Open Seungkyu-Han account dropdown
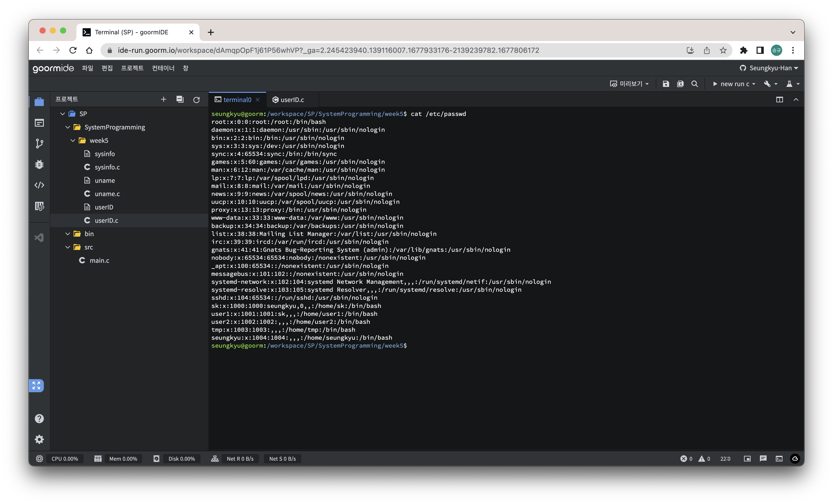The height and width of the screenshot is (504, 833). tap(769, 68)
